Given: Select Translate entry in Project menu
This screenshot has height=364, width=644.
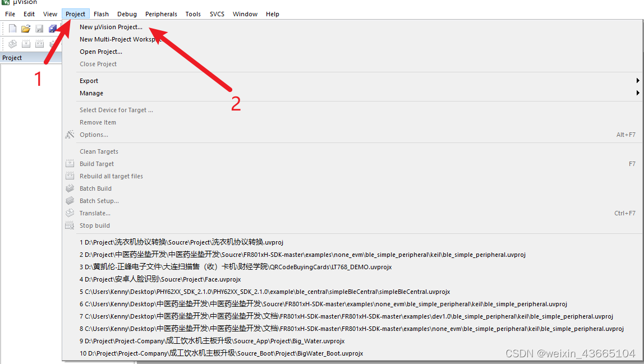Looking at the screenshot, I should pos(352,213).
